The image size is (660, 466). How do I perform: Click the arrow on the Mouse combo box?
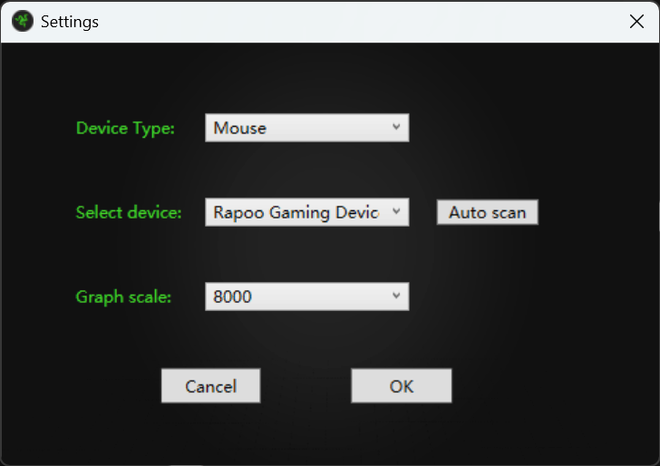[396, 128]
